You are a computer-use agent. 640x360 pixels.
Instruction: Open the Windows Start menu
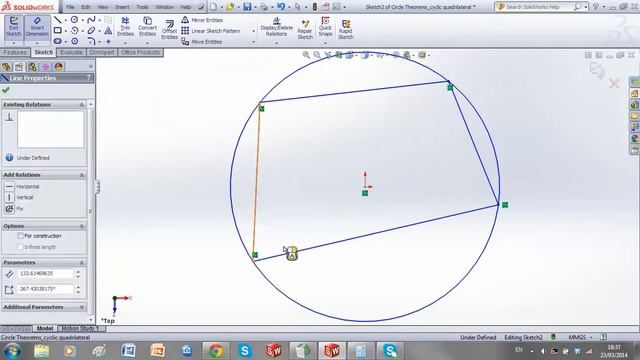click(12, 351)
